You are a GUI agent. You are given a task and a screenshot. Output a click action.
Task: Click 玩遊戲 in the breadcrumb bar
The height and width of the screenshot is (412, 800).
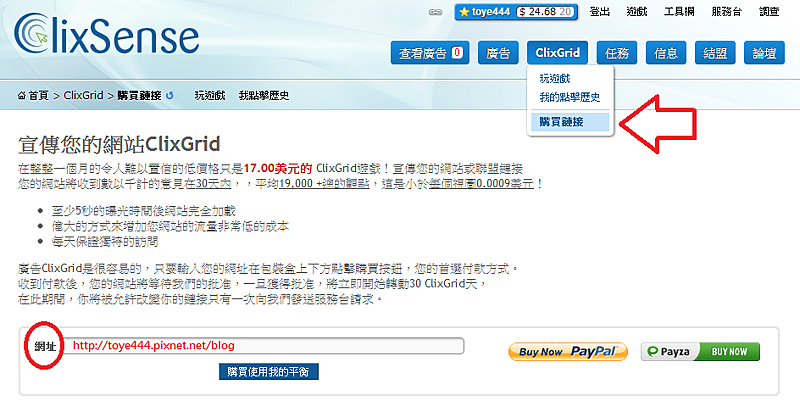click(210, 95)
